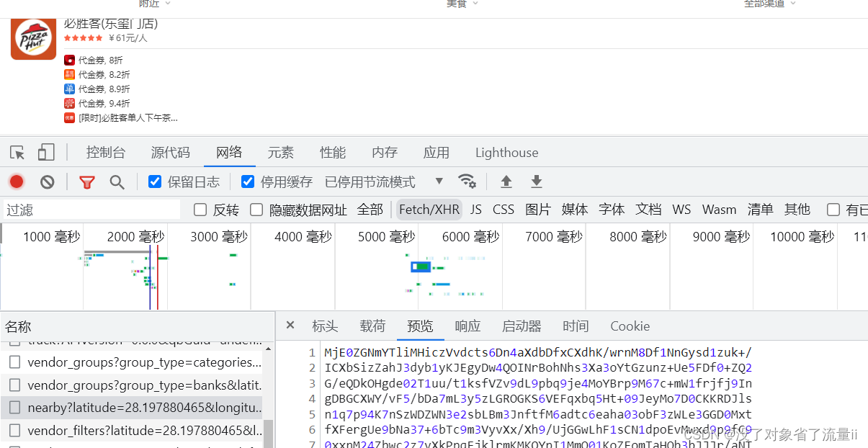Screen dimensions: 868x448
Task: Open network conditions wifi icon
Action: [467, 181]
